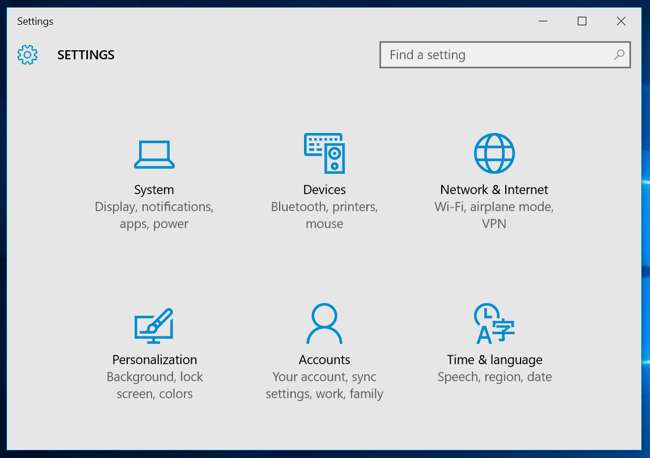
Task: Click the Network & Internet globe icon
Action: (494, 153)
